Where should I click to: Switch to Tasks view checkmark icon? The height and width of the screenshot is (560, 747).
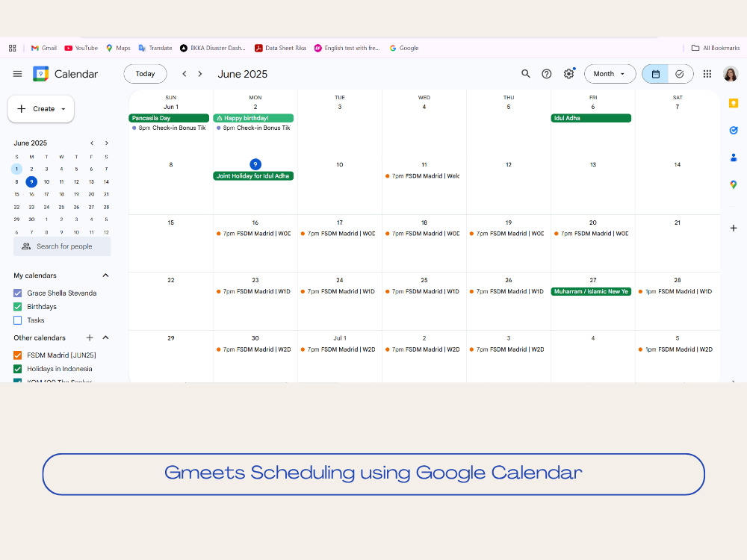pyautogui.click(x=680, y=74)
